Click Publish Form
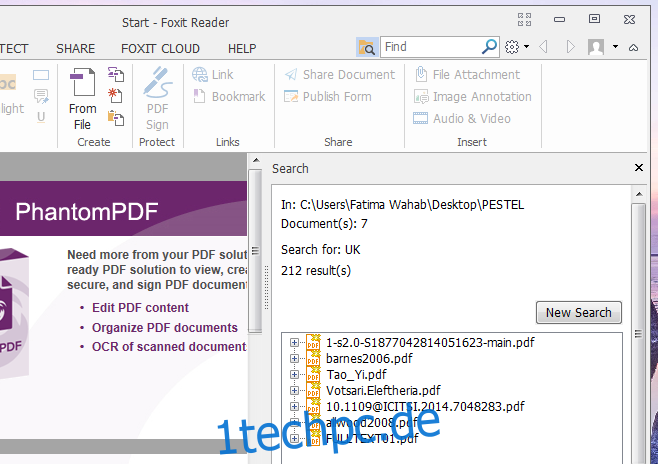Viewport: 658px width, 464px height. click(x=328, y=96)
